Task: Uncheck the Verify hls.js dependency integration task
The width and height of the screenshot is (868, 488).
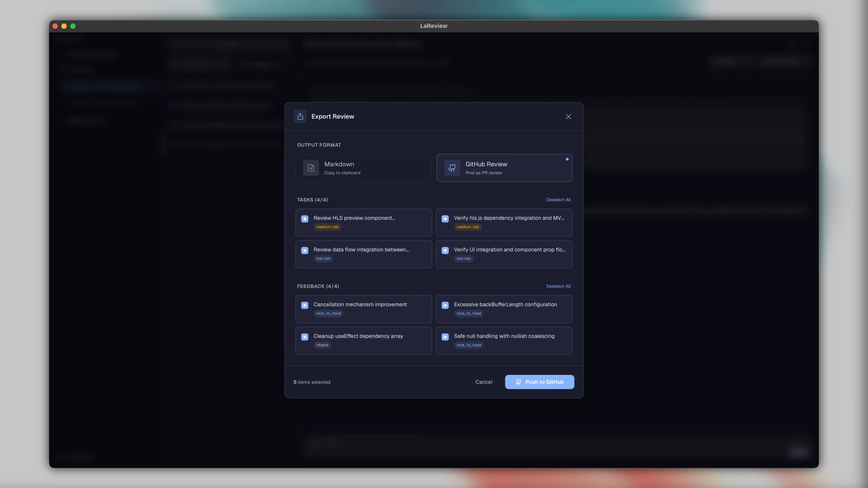Action: pos(445,218)
